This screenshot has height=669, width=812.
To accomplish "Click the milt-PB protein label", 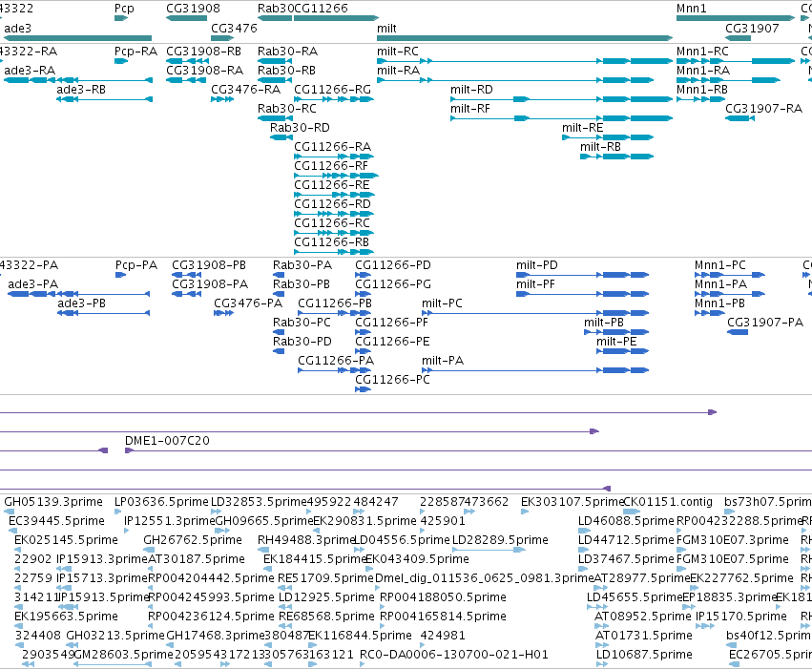I will (604, 323).
